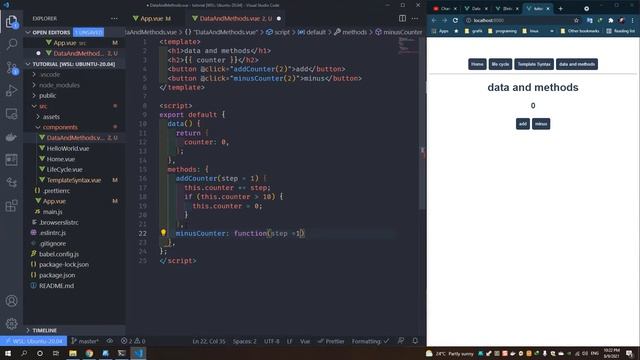Open Home.vue in the explorer
This screenshot has height=360, width=640.
[61, 159]
